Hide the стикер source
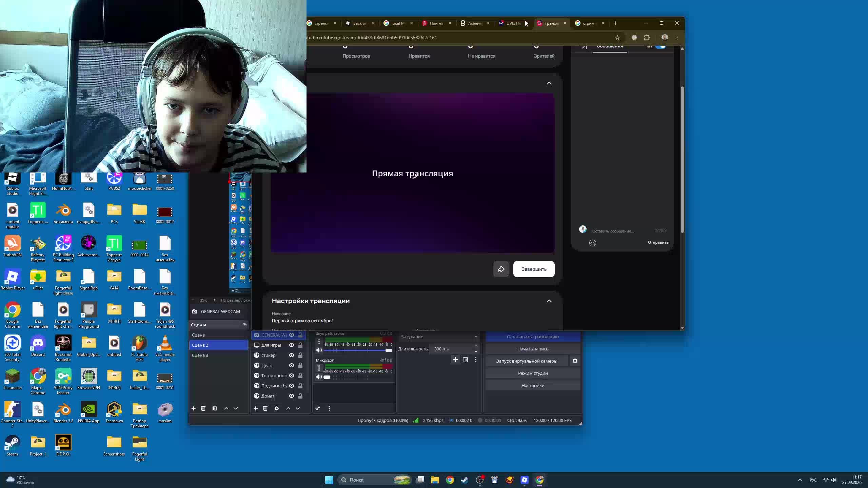The width and height of the screenshot is (868, 488). tap(292, 355)
